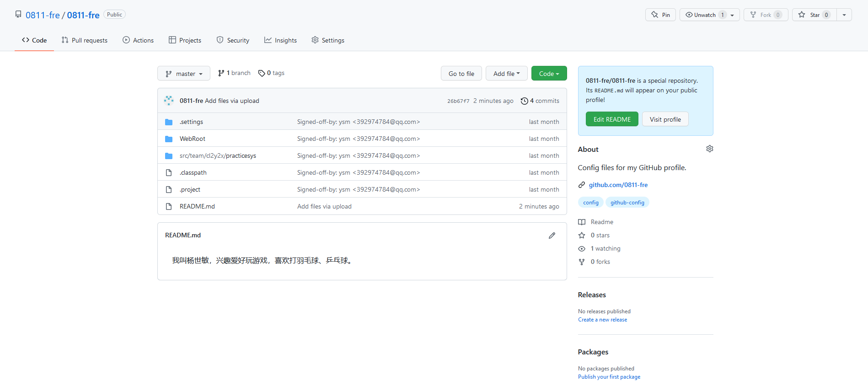
Task: Click the owner link 0811-fre in header
Action: click(x=43, y=15)
